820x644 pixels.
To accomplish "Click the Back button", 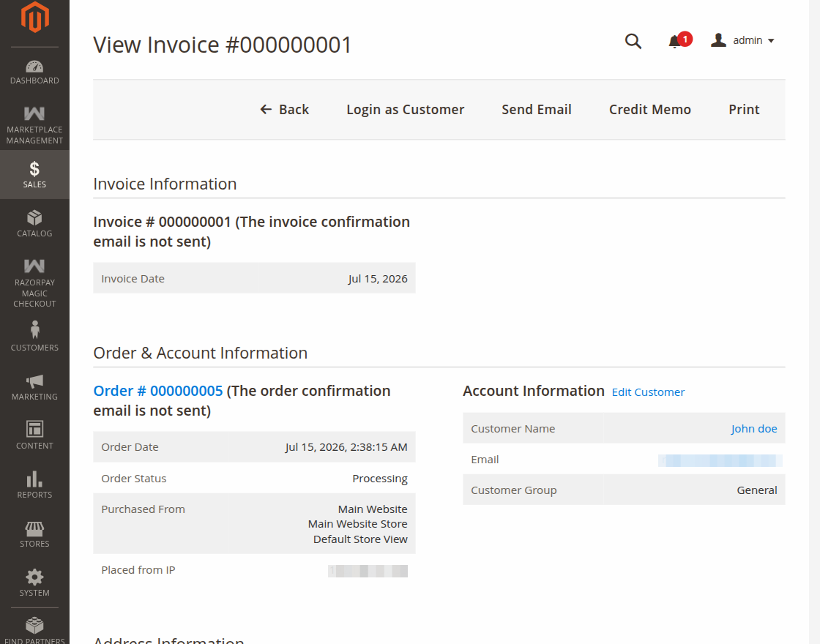I will tap(285, 109).
